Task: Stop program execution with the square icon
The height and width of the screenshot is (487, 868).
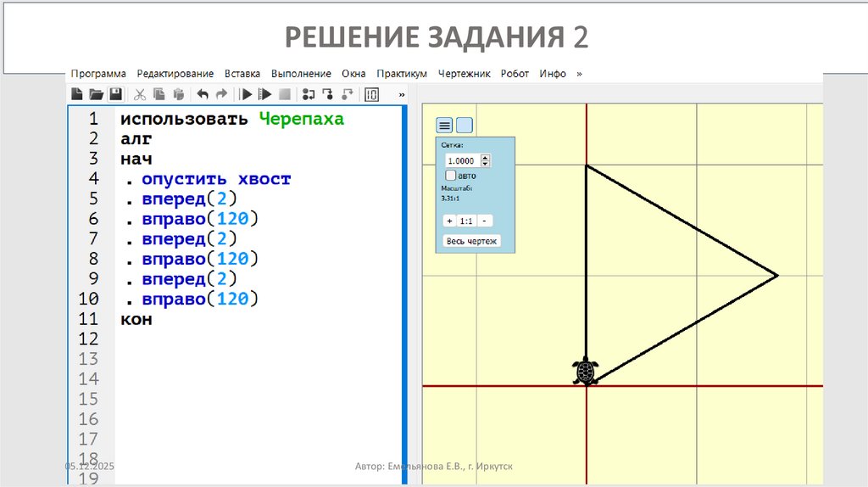Action: click(x=285, y=94)
